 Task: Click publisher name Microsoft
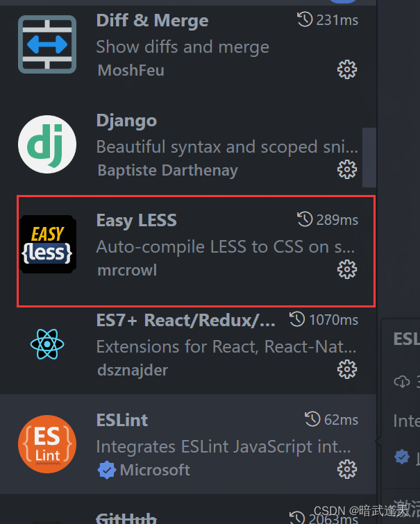tap(155, 470)
